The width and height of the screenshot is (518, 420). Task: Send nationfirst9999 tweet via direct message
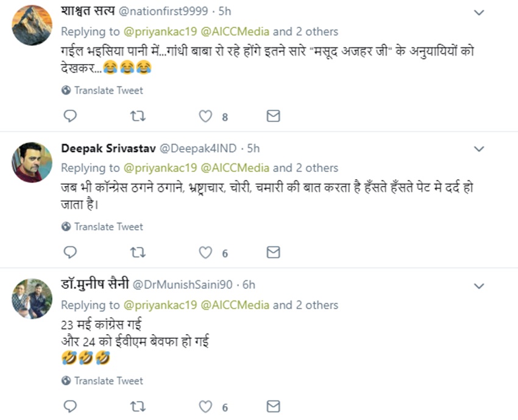274,116
